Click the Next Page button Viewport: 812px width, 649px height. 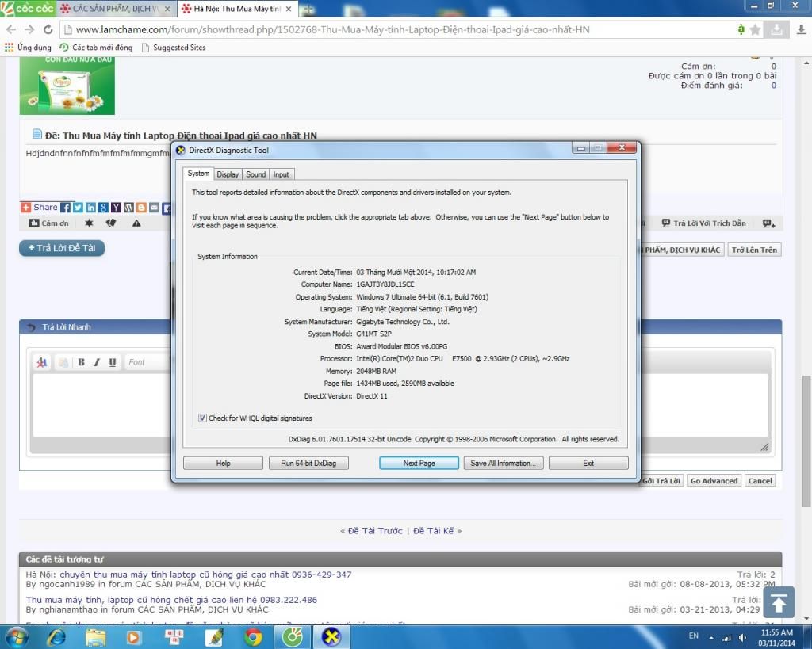419,463
